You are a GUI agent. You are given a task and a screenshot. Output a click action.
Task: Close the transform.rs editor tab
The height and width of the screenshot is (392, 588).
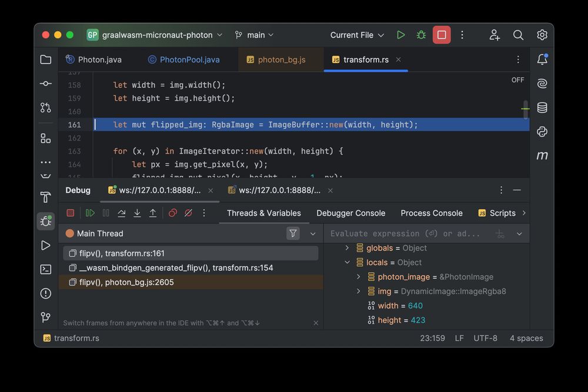398,59
